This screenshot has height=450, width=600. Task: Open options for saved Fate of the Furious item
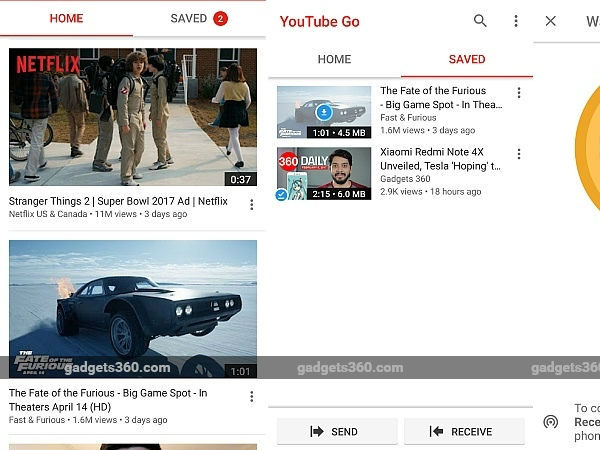click(x=519, y=93)
